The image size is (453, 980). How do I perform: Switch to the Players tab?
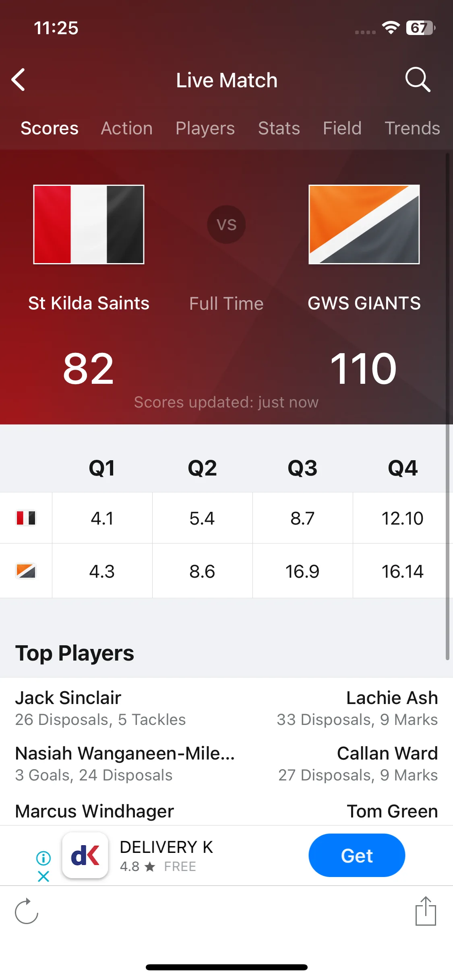tap(205, 128)
